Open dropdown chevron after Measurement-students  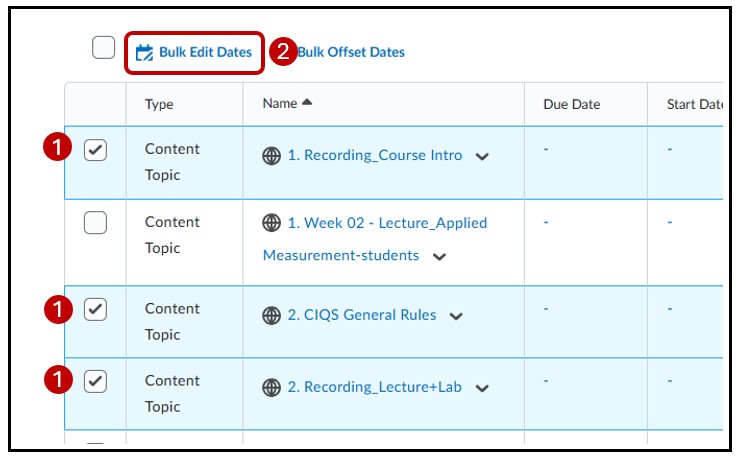438,257
